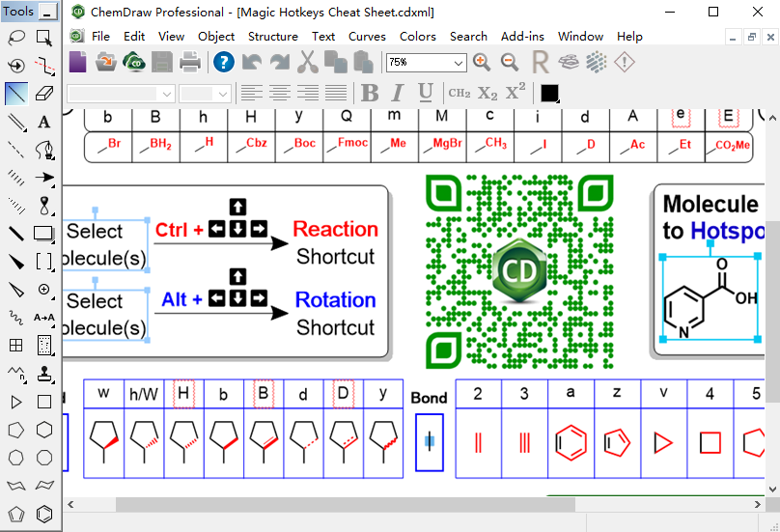Toggle Italic text formatting
The width and height of the screenshot is (780, 532).
click(397, 93)
